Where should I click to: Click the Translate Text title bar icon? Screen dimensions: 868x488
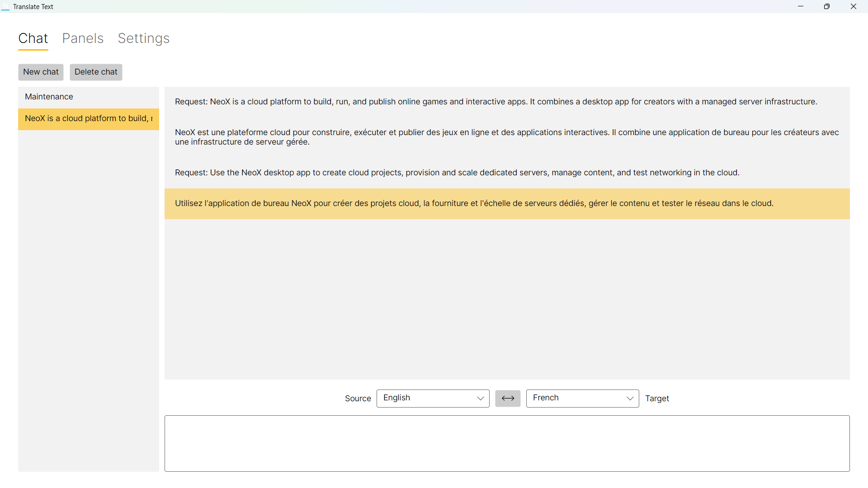point(5,6)
